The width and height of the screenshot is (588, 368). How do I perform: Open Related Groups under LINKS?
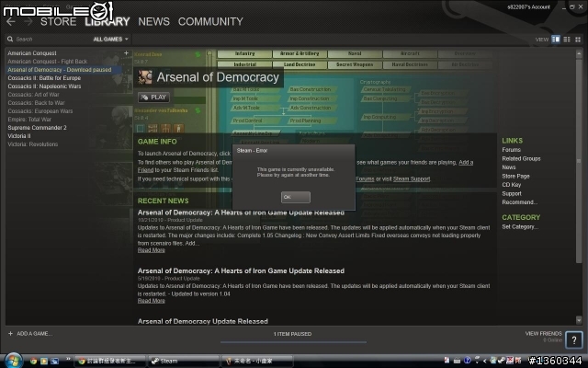[x=521, y=159]
